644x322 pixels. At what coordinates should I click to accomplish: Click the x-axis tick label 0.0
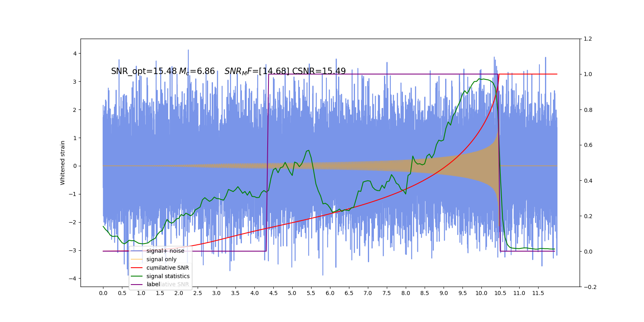coord(103,293)
